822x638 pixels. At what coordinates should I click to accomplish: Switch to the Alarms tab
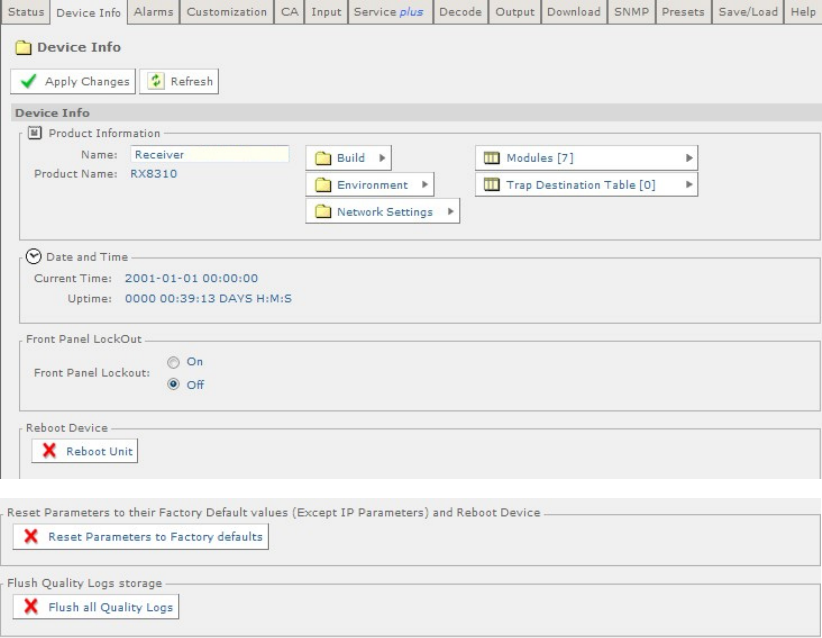point(154,12)
